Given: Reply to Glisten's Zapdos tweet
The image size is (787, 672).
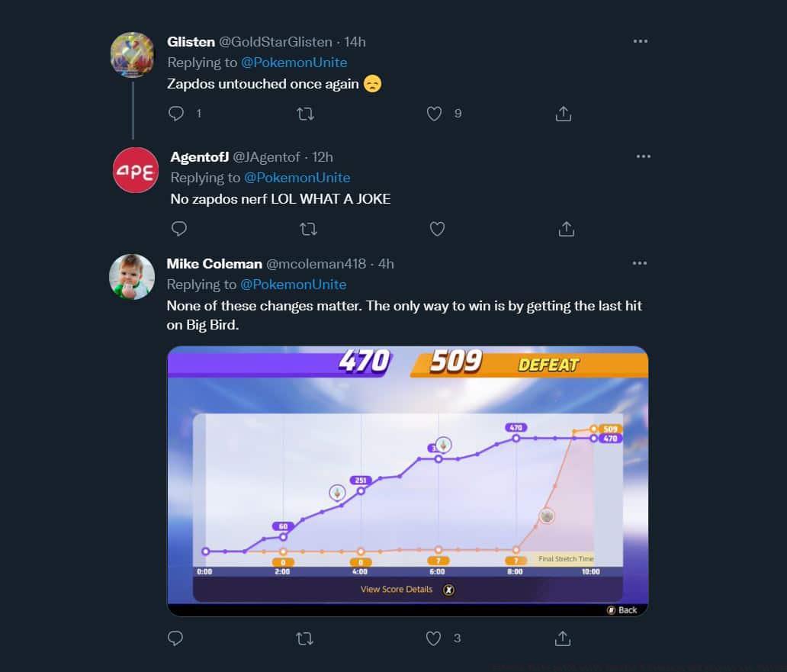Looking at the screenshot, I should click(176, 114).
